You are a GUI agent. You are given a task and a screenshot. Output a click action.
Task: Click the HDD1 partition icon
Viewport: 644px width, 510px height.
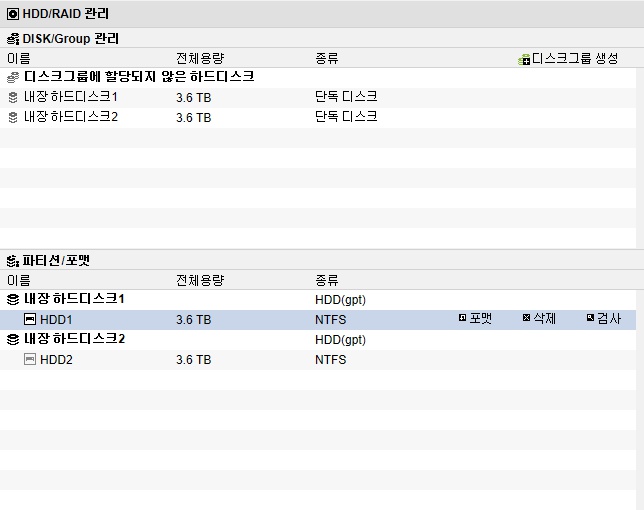tap(30, 319)
